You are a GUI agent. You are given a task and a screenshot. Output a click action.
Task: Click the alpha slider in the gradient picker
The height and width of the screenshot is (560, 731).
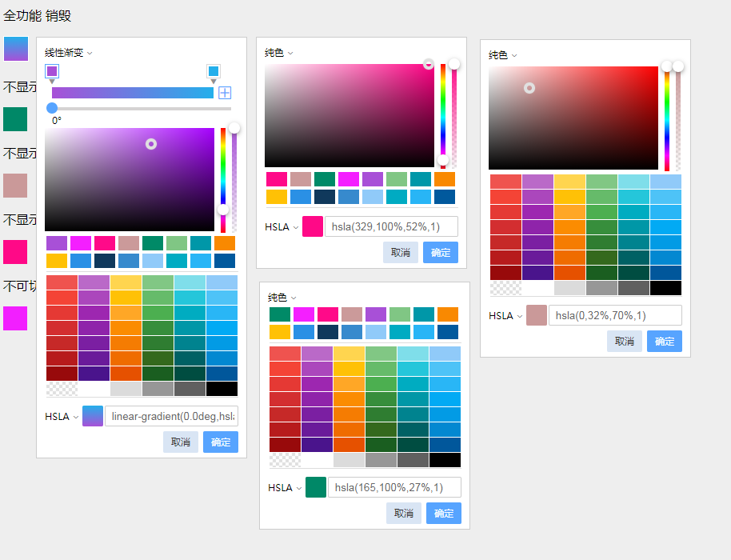(x=234, y=180)
